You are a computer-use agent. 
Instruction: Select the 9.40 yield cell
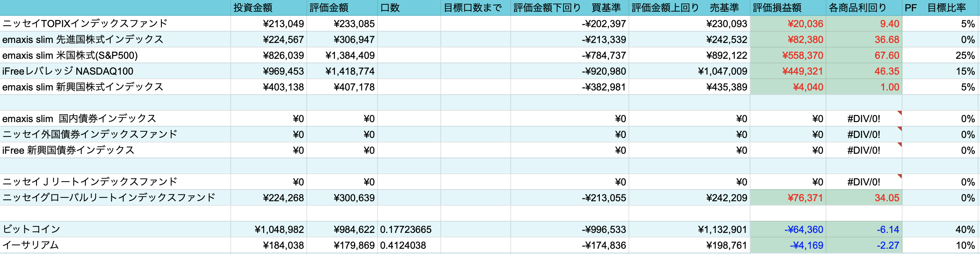pos(864,24)
